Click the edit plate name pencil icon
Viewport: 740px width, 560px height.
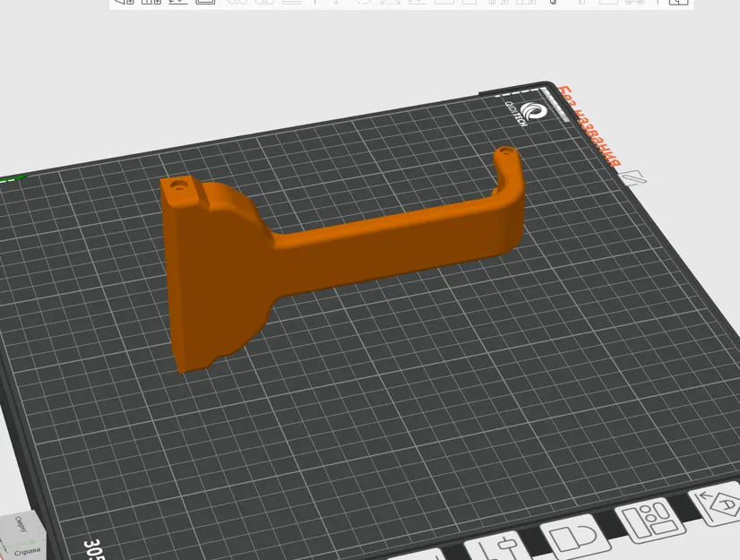pyautogui.click(x=632, y=178)
